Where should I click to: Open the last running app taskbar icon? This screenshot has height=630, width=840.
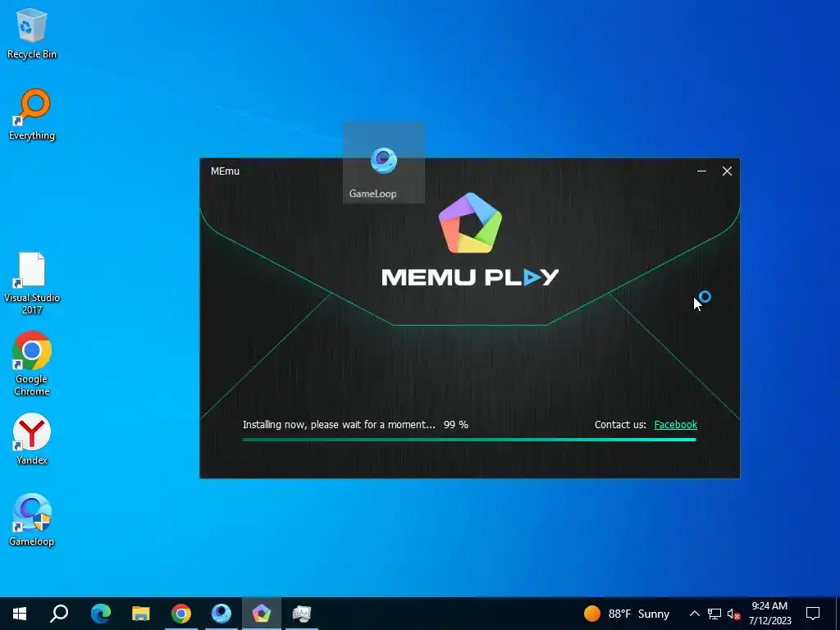coord(302,614)
